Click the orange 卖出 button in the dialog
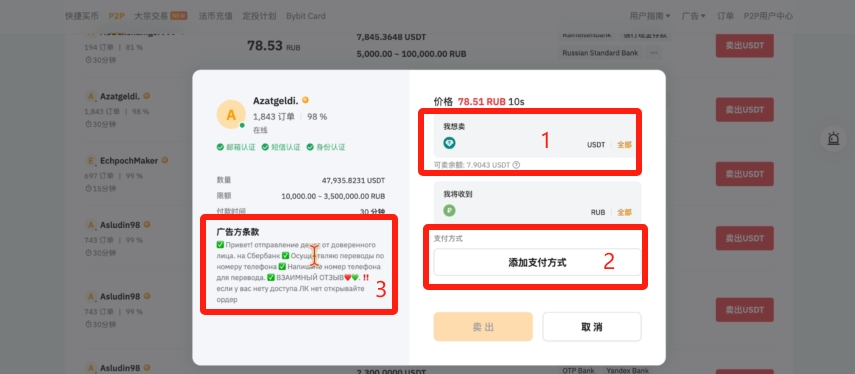 click(x=483, y=327)
